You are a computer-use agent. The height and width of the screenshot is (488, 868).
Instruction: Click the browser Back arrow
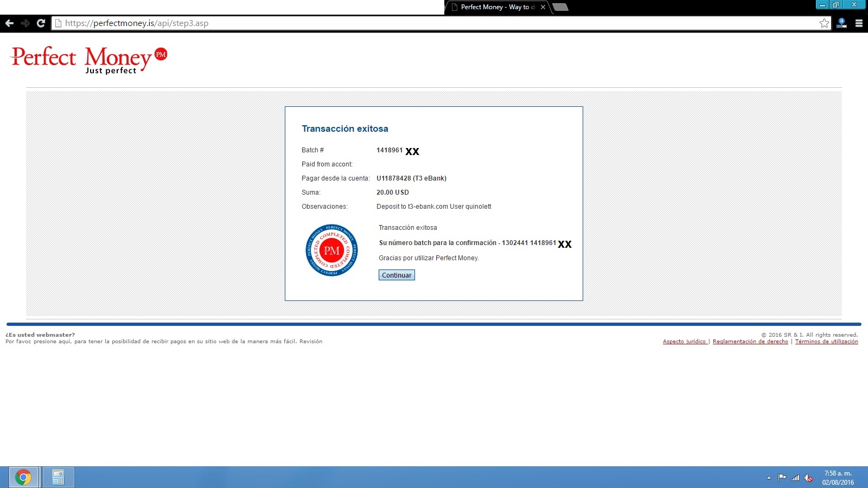click(x=9, y=23)
